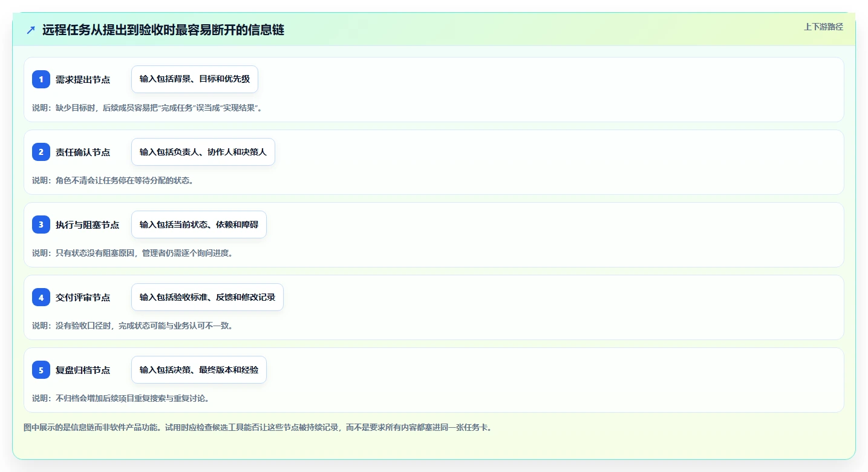Image resolution: width=868 pixels, height=472 pixels.
Task: Click the note starting 说明：不归档会增加
Action: pos(120,398)
